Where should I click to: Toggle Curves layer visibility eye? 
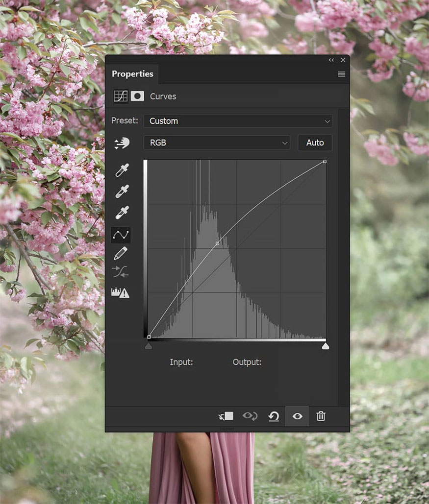coord(297,416)
